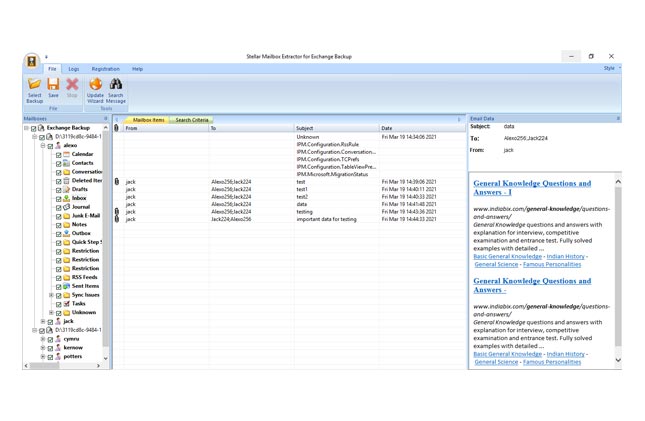Screen dimensions: 645x421
Task: Open the first 'Famous Personalities' link
Action: pyautogui.click(x=552, y=264)
